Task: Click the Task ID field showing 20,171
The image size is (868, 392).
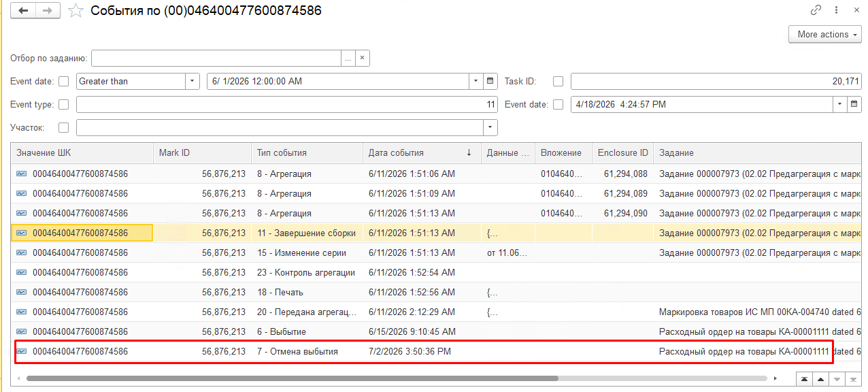Action: point(716,82)
